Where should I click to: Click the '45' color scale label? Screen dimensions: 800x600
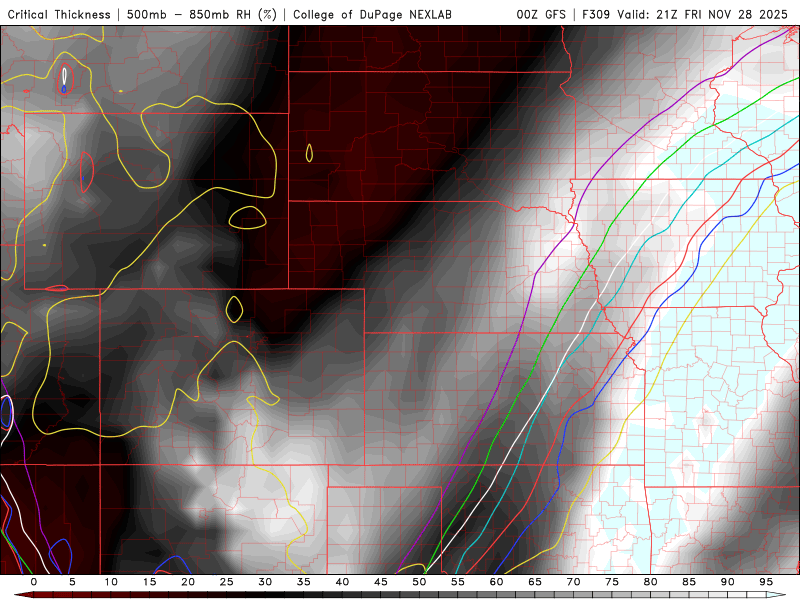(x=381, y=582)
